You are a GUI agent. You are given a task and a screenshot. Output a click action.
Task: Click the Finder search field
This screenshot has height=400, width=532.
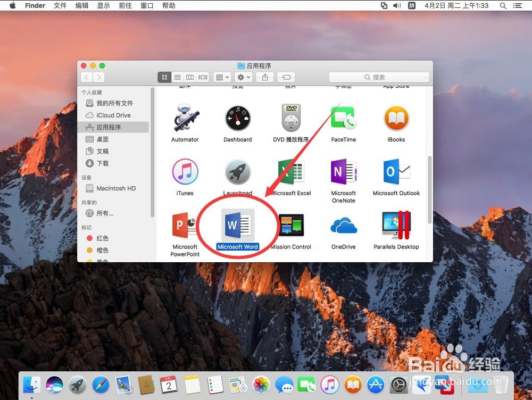(x=379, y=77)
